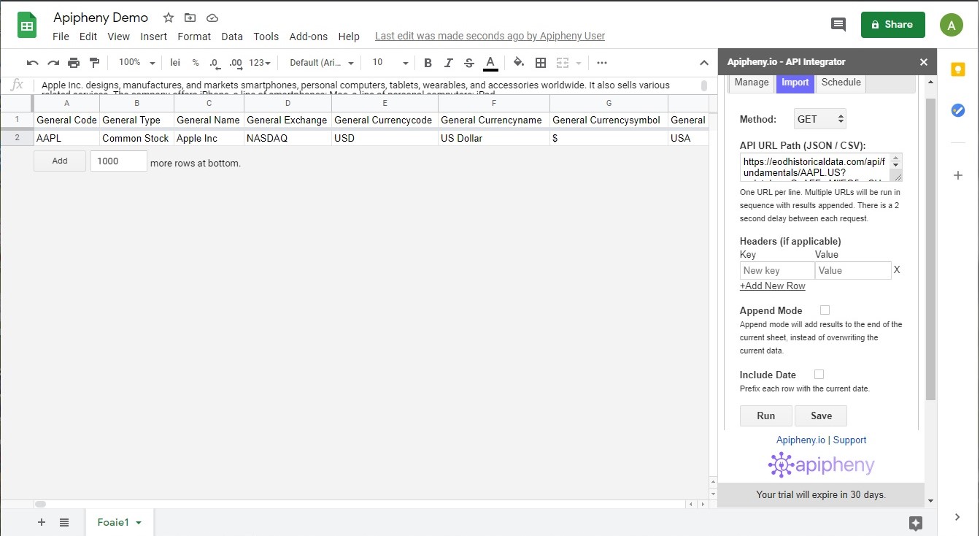Open the Apipheny.io Support link
Screen dimensions: 980x536
[849, 440]
